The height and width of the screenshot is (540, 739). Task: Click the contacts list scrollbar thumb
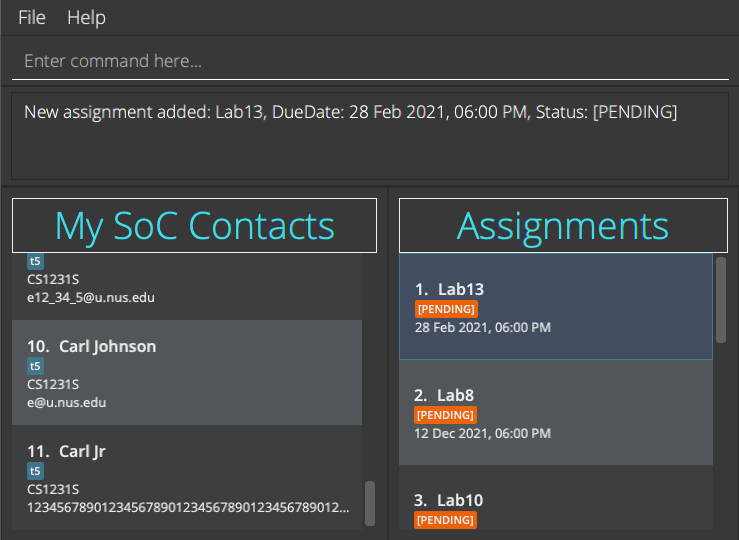tap(370, 503)
